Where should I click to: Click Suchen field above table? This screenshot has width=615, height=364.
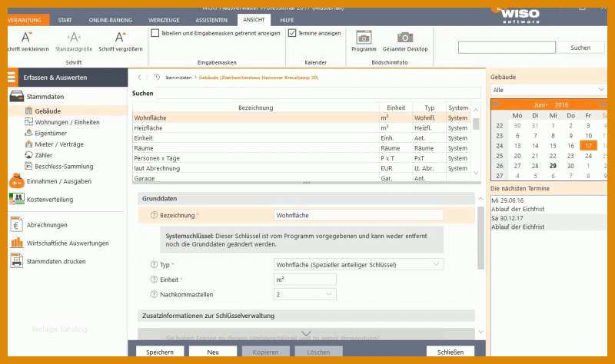click(318, 93)
